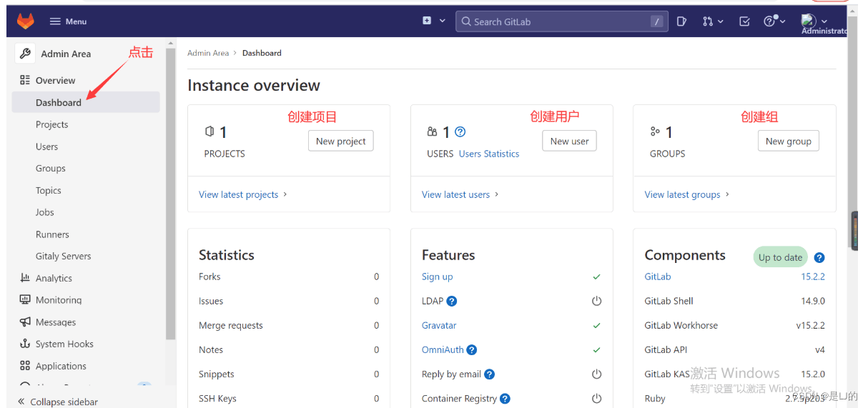Click the Reply by email power icon
This screenshot has height=408, width=868.
596,374
